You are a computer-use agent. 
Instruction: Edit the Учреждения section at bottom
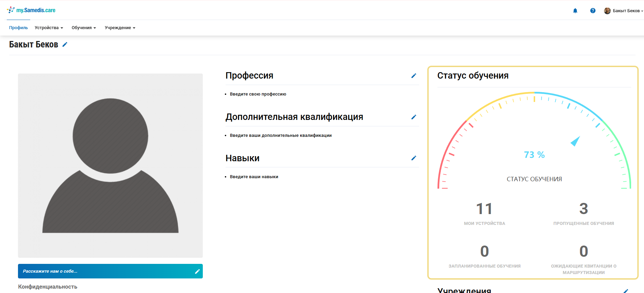[x=626, y=291]
